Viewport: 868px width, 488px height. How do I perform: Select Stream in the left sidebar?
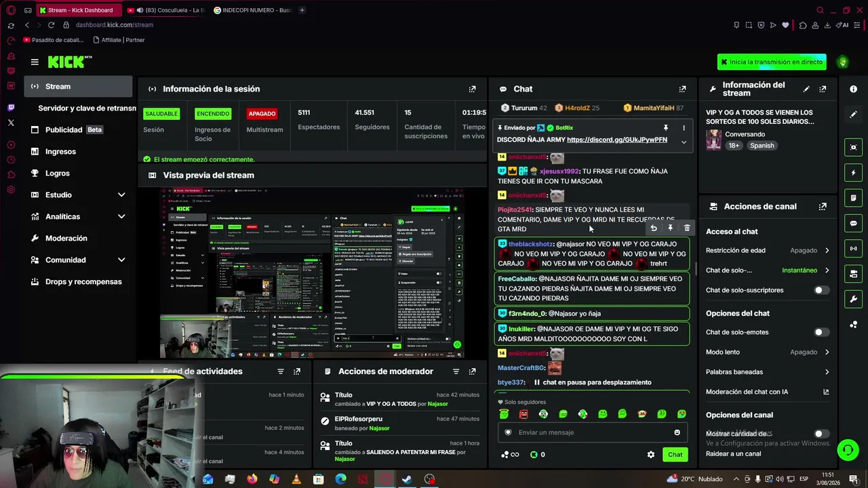[79, 87]
